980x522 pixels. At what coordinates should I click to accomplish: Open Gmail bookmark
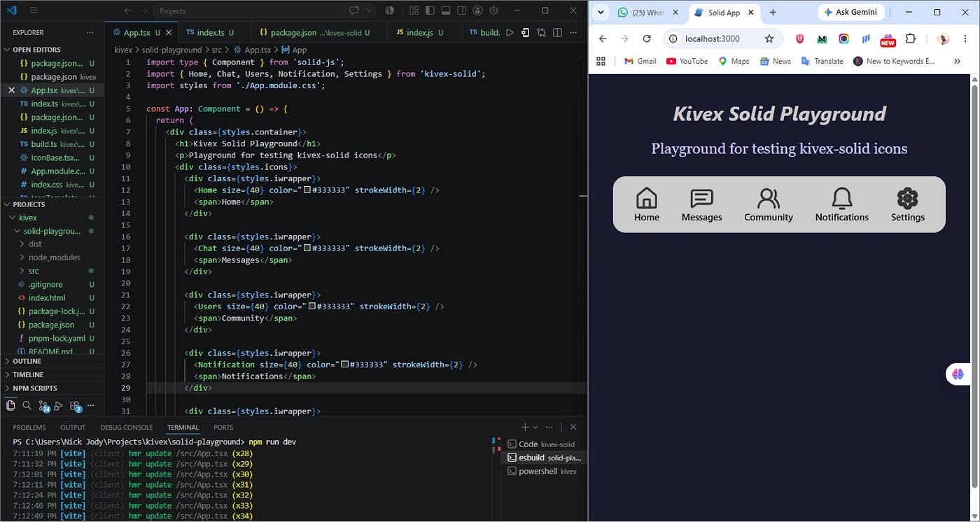tap(640, 61)
